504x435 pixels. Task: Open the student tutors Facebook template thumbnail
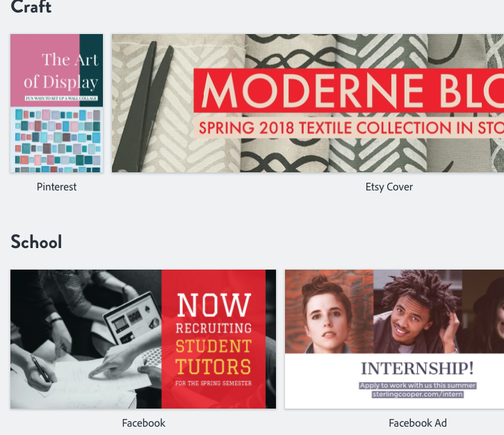click(x=143, y=338)
